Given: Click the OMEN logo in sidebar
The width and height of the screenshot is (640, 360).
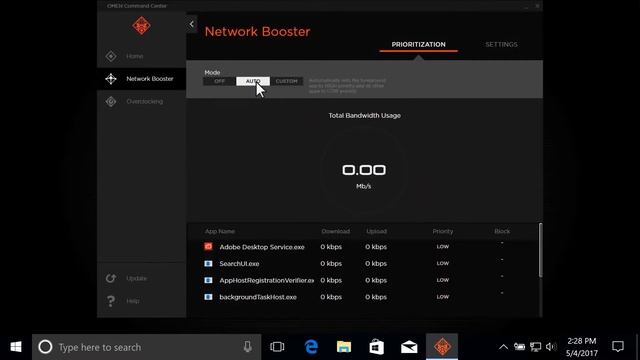Looking at the screenshot, I should (141, 26).
